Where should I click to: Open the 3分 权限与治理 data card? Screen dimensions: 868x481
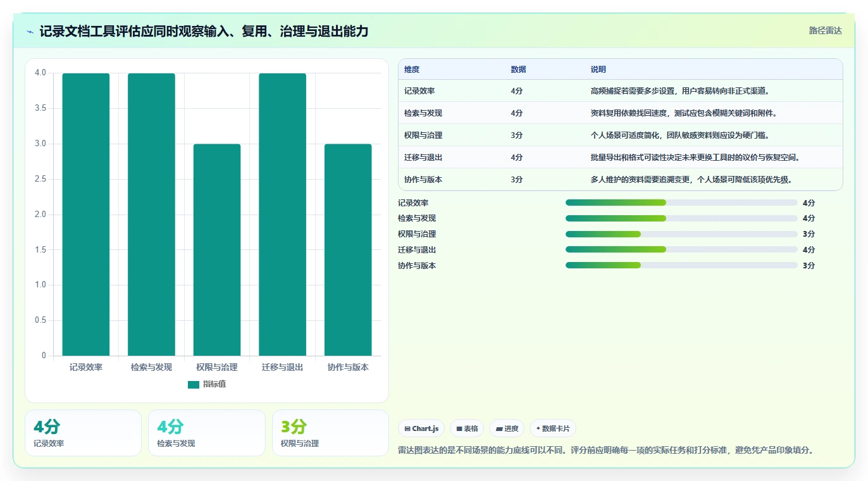[330, 433]
